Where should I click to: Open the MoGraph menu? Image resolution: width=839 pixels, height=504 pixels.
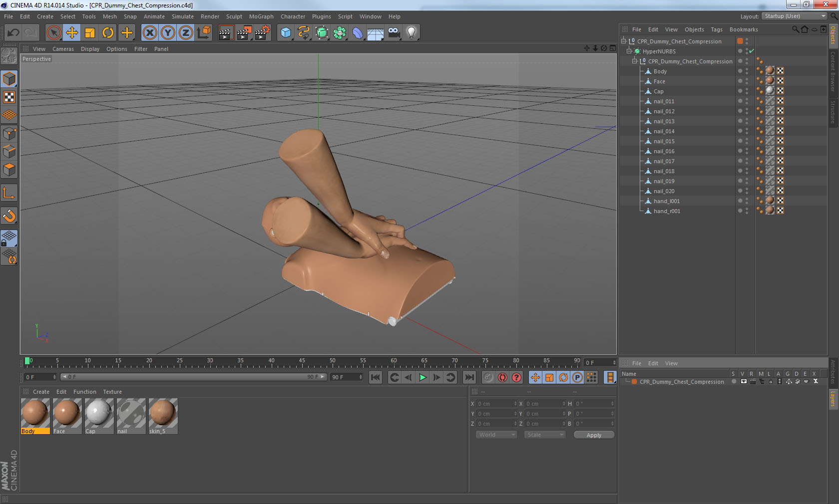261,16
